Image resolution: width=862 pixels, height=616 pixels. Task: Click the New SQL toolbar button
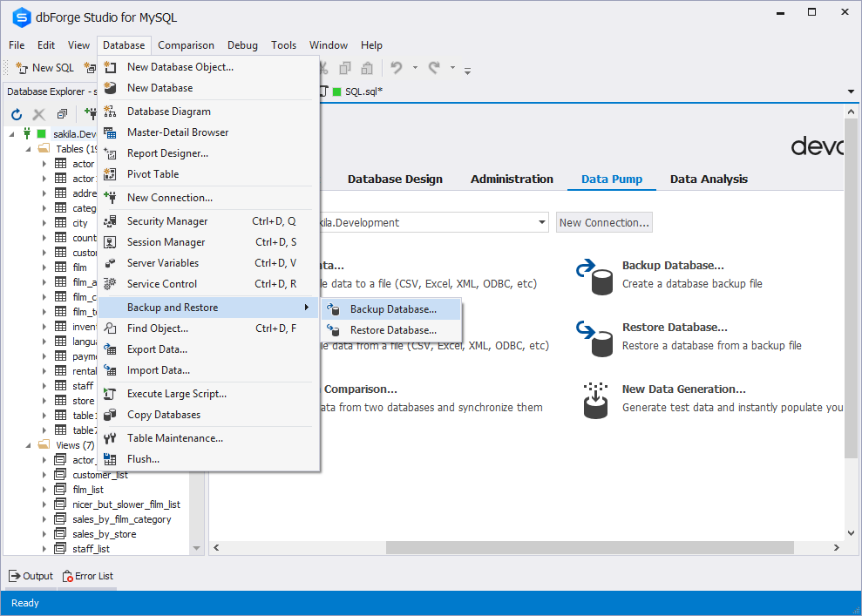point(45,68)
